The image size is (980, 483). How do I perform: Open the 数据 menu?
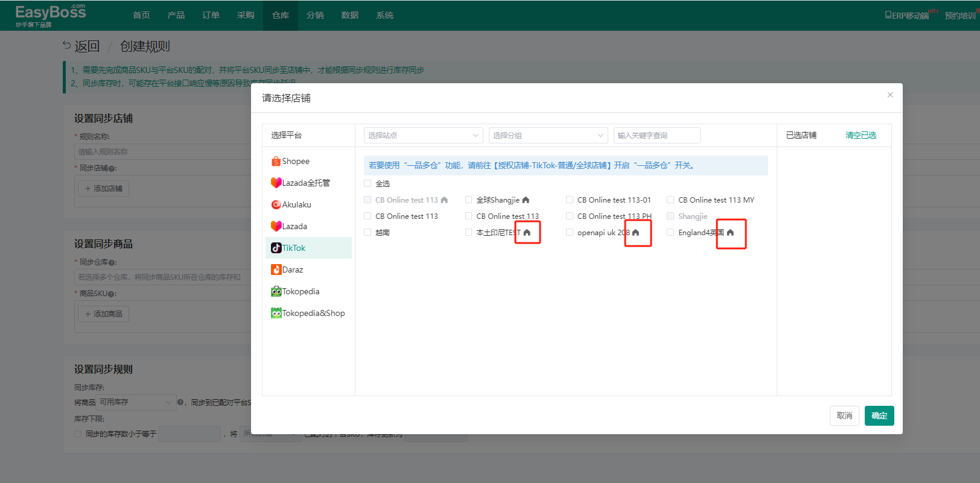(350, 15)
